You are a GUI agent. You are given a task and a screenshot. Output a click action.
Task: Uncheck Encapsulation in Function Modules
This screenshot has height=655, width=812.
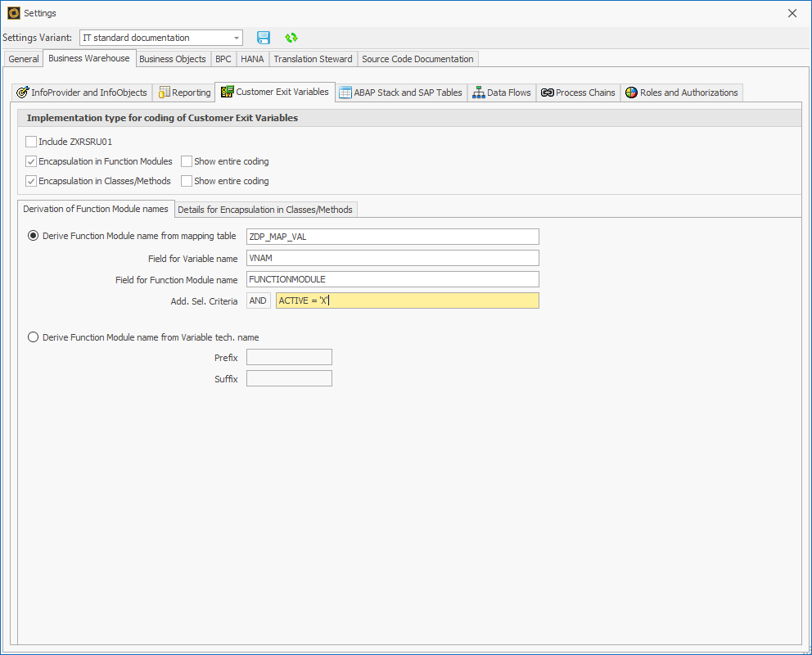click(30, 161)
